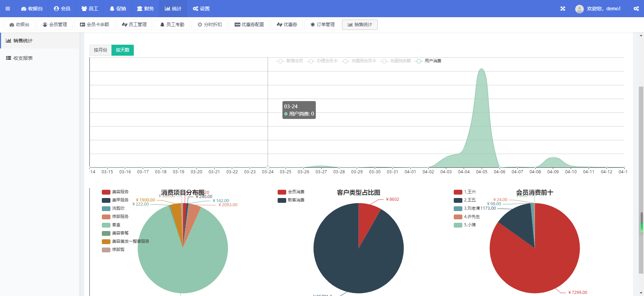Click the 03-24 data point on chart axis
644x296 pixels.
tap(268, 167)
